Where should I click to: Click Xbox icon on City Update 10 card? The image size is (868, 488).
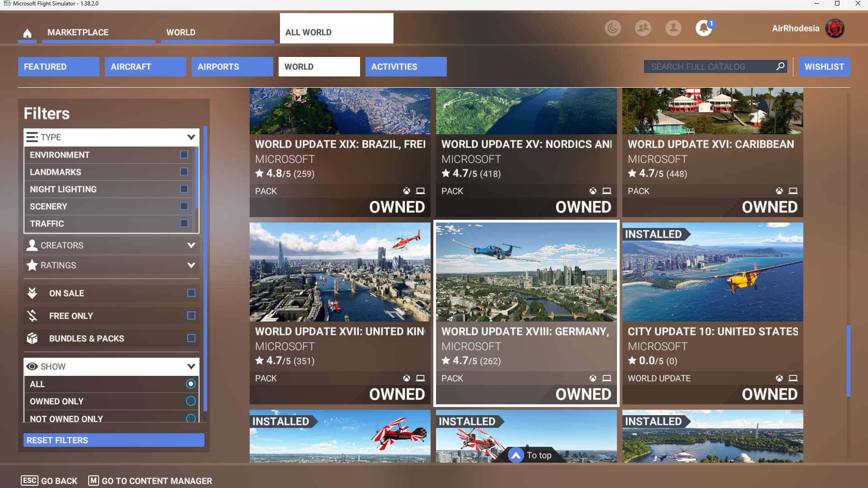(779, 378)
